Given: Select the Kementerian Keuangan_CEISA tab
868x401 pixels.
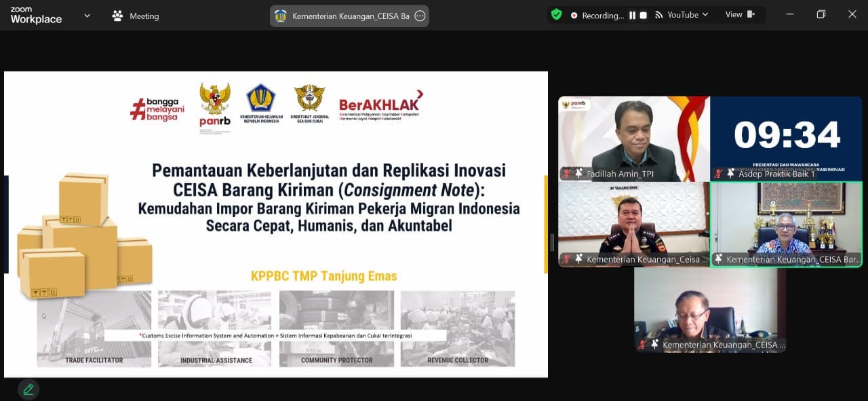Looking at the screenshot, I should tap(349, 16).
